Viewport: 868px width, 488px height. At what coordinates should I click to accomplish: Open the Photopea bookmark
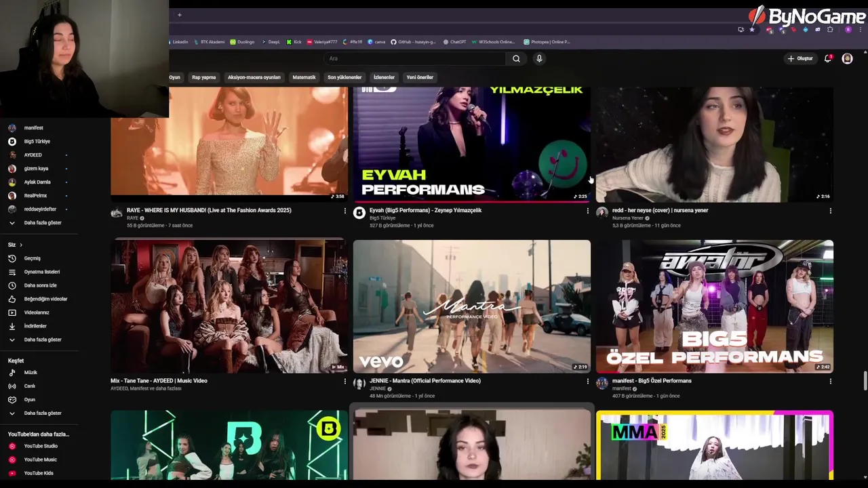(547, 42)
